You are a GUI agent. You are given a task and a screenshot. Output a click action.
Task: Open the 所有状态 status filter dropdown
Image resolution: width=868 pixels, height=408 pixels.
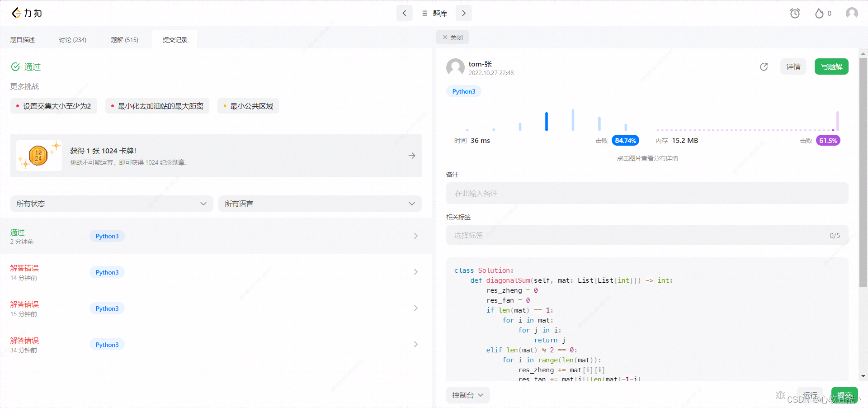click(111, 204)
